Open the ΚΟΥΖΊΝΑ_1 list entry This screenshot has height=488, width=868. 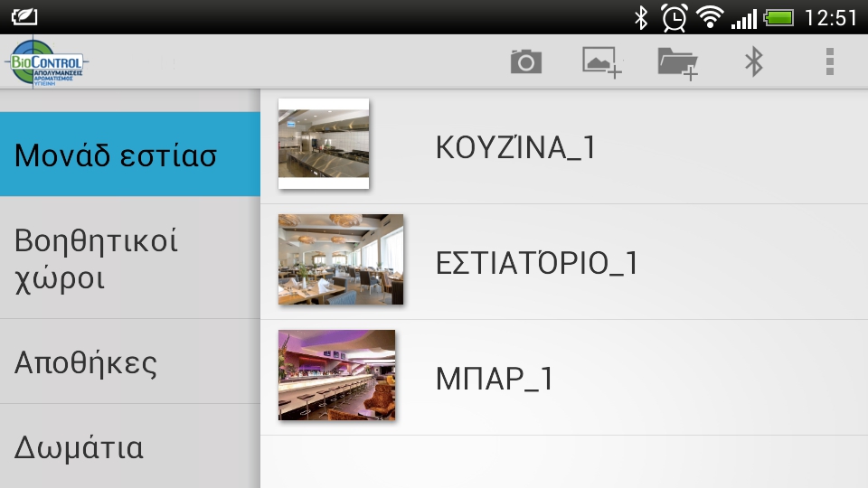point(564,146)
